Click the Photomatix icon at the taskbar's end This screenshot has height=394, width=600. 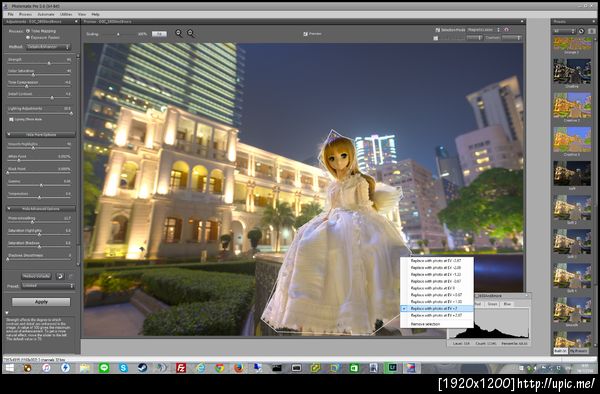coord(411,368)
